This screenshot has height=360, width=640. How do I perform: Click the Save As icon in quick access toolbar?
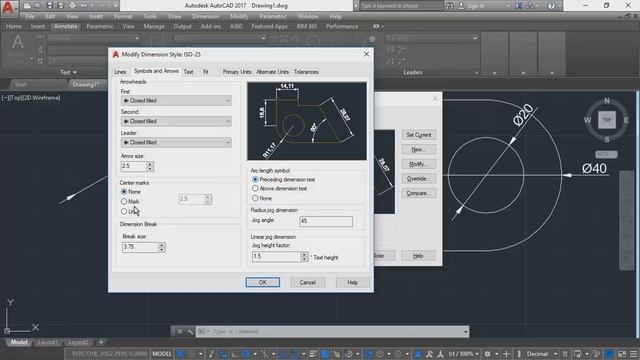pyautogui.click(x=60, y=6)
